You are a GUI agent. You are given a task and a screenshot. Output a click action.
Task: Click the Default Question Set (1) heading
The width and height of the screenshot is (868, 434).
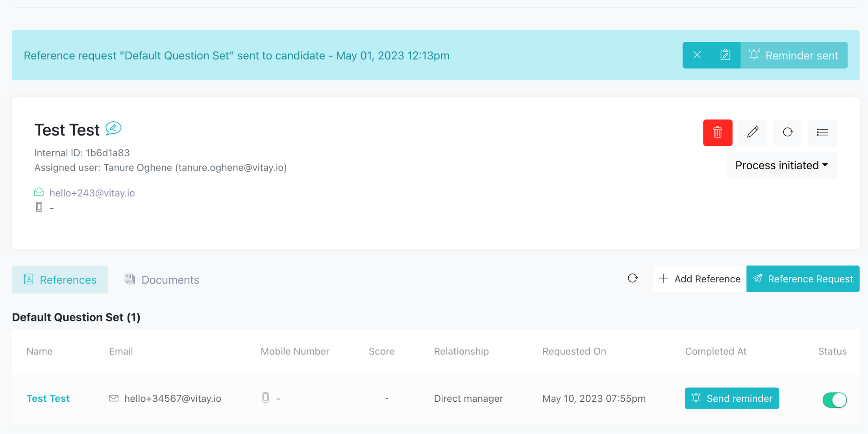coord(76,317)
